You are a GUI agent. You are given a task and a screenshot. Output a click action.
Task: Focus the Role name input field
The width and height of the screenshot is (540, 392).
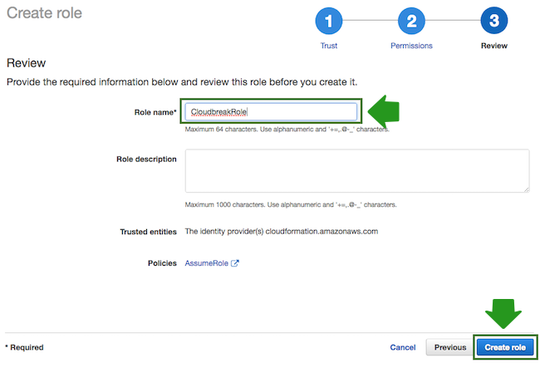coord(271,111)
